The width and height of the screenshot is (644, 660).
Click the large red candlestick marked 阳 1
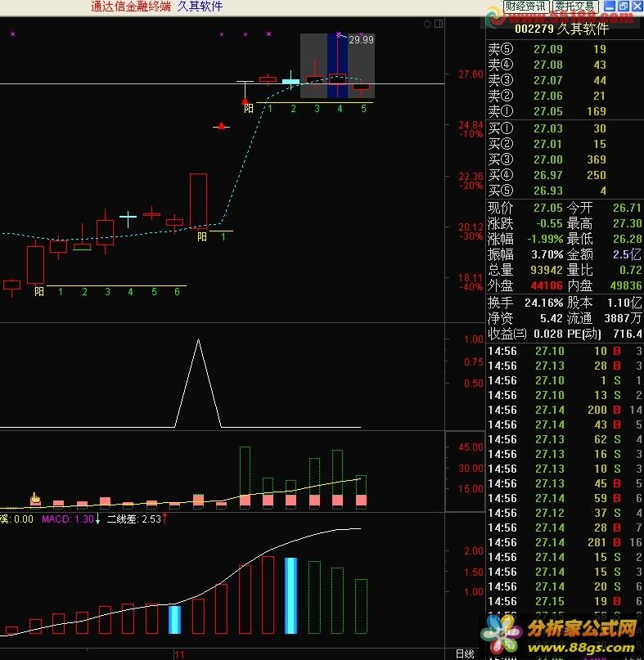click(x=198, y=200)
